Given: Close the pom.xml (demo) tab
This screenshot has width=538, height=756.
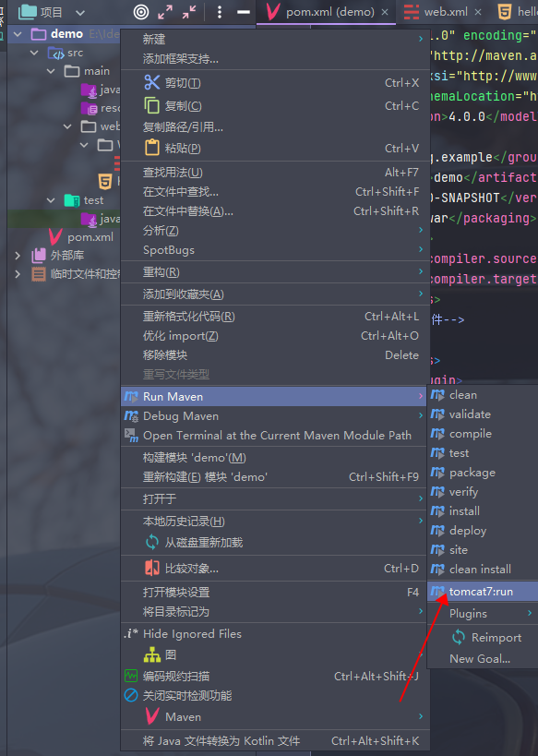Looking at the screenshot, I should tap(385, 12).
